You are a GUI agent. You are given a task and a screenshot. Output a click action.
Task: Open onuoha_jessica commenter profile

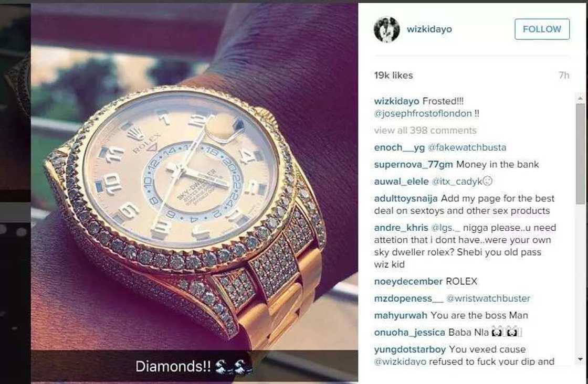pos(409,332)
